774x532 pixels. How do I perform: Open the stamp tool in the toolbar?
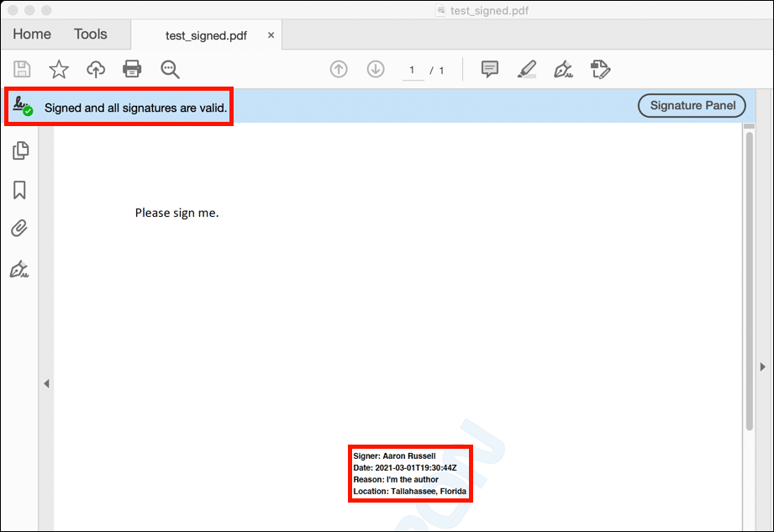[600, 69]
